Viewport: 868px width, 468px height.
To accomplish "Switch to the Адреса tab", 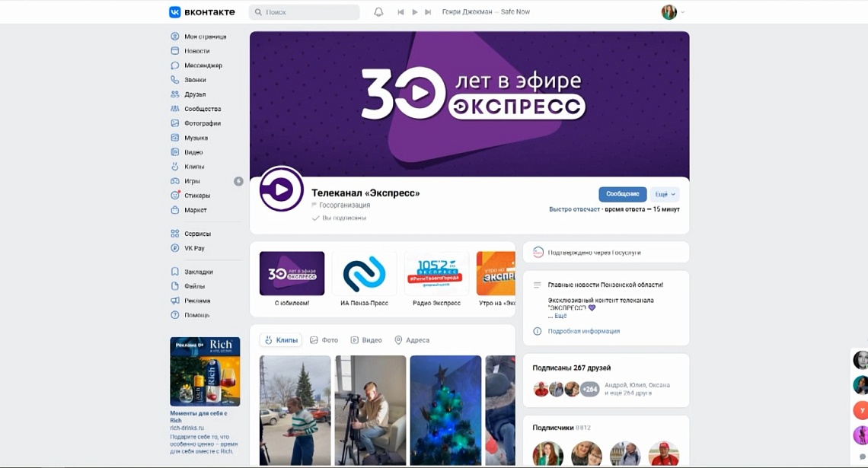I will pyautogui.click(x=414, y=340).
